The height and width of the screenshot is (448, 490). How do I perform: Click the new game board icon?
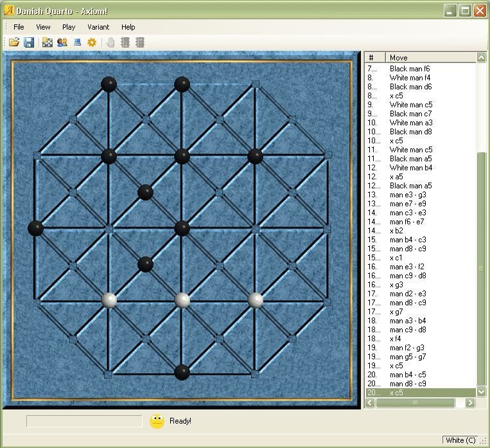(x=47, y=42)
